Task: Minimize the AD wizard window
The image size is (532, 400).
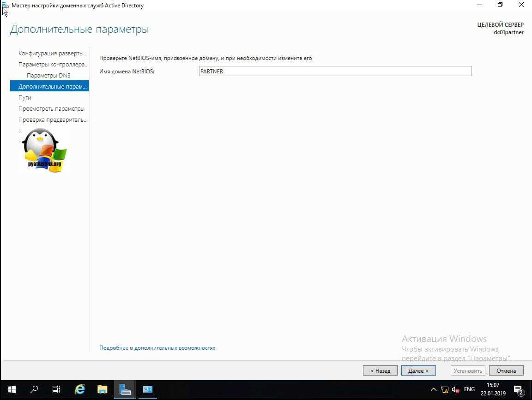Action: coord(479,5)
